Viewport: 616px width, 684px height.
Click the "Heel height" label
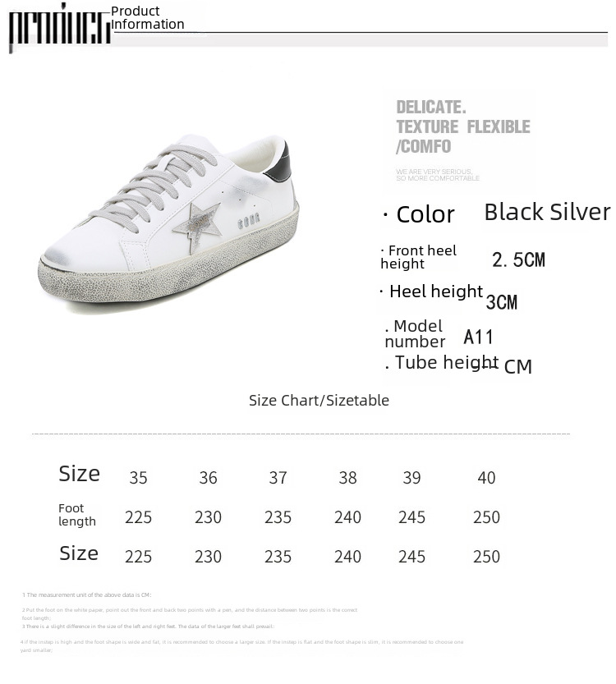[x=431, y=292]
